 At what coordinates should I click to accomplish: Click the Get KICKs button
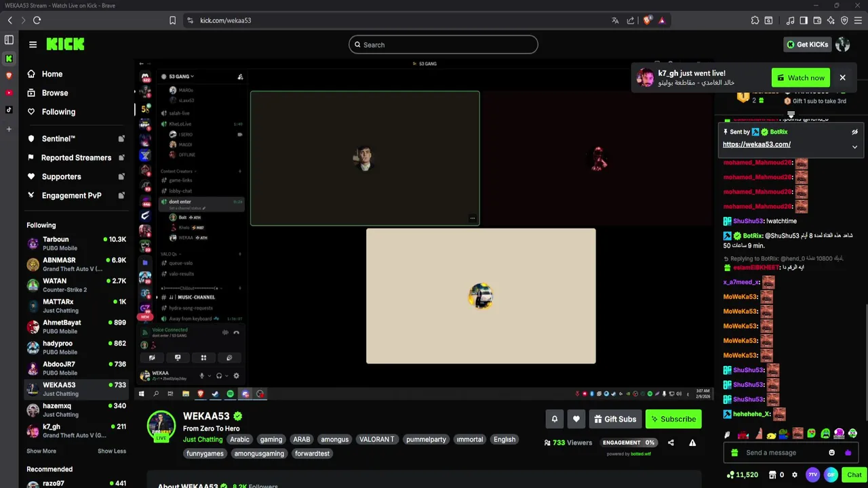click(807, 45)
